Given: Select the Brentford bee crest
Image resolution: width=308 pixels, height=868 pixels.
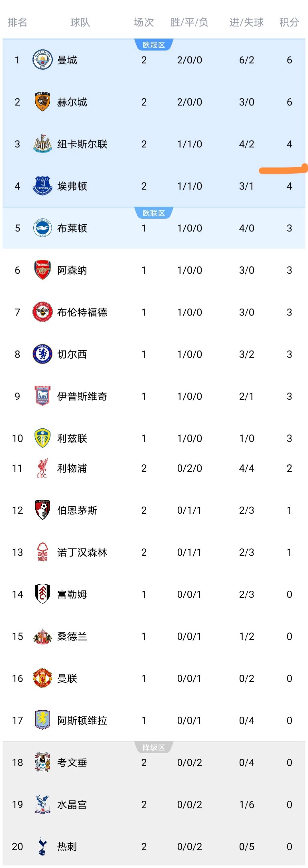Looking at the screenshot, I should [x=42, y=312].
